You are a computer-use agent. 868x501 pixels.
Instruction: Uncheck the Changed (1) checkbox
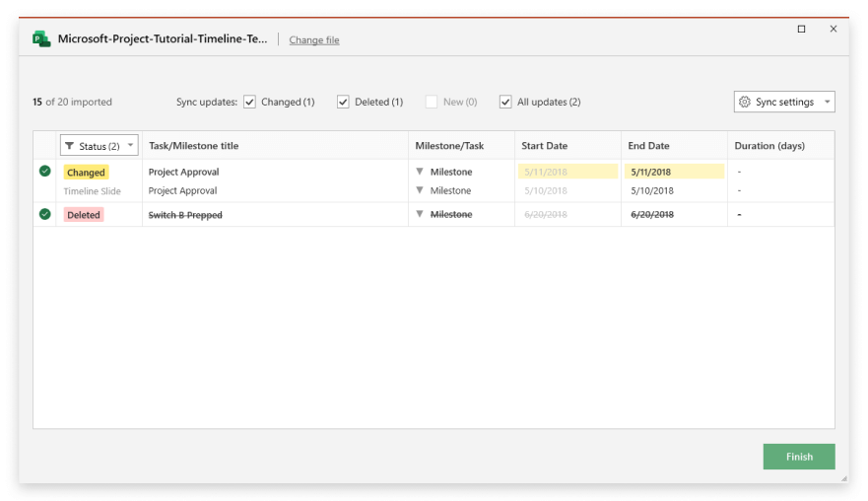coord(249,102)
